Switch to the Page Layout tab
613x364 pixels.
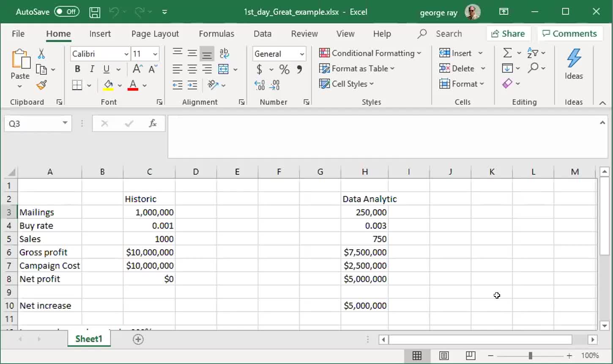pyautogui.click(x=155, y=34)
